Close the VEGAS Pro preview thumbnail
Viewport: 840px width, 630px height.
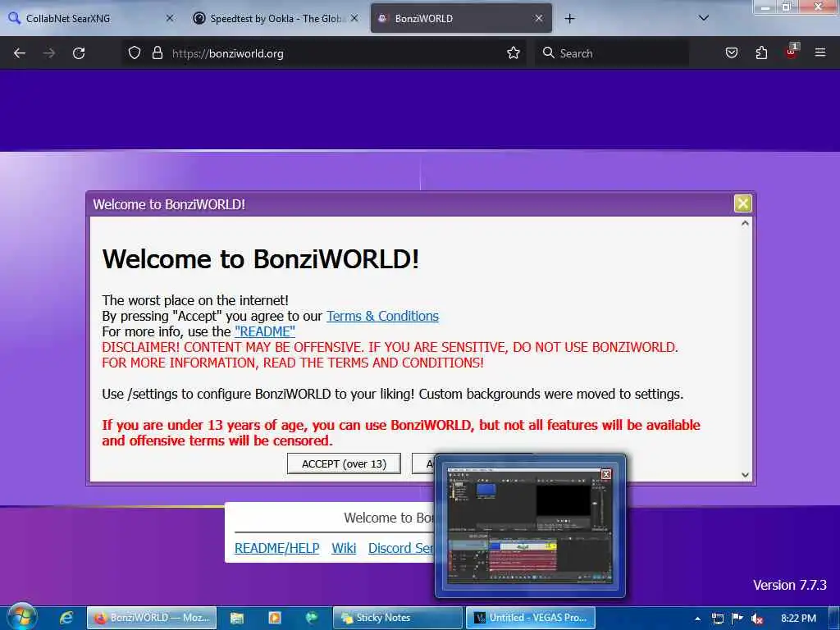(x=606, y=474)
